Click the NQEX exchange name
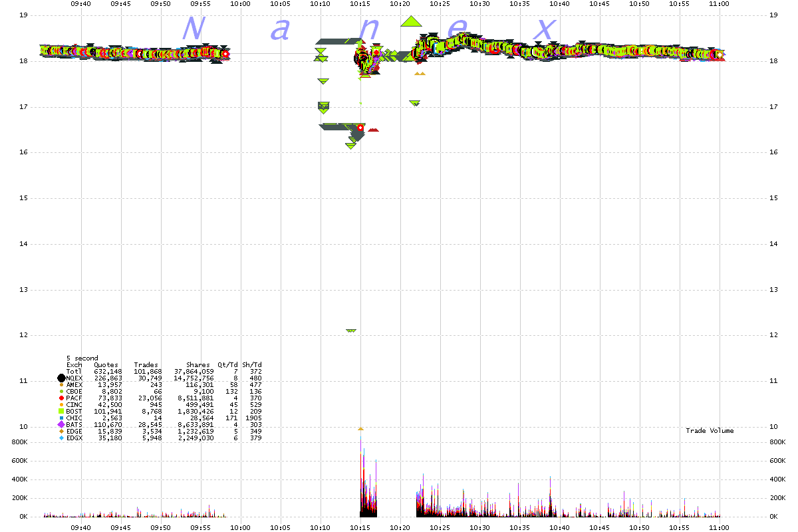Viewport: 798px width, 532px height. tap(74, 378)
